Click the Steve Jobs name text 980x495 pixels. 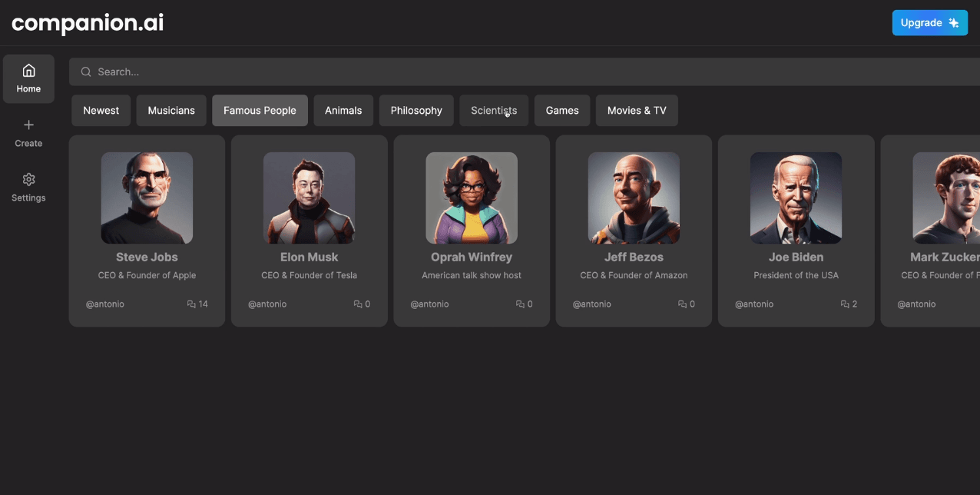click(x=147, y=257)
